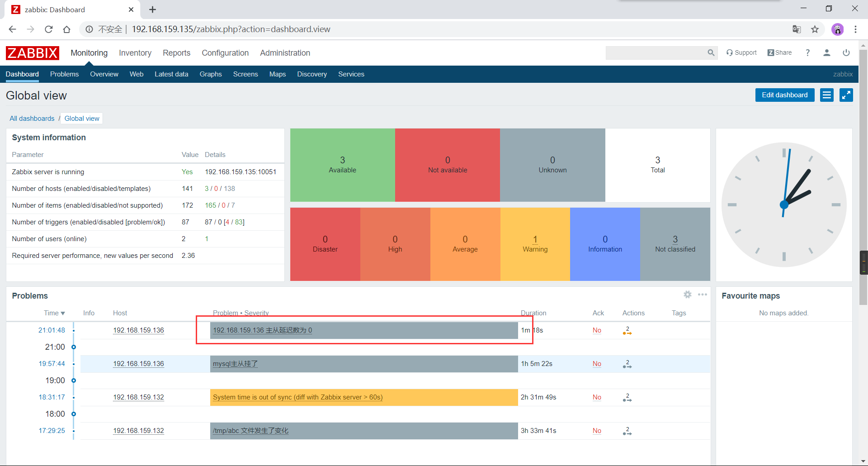Open the user profile icon
The width and height of the screenshot is (868, 466).
827,53
